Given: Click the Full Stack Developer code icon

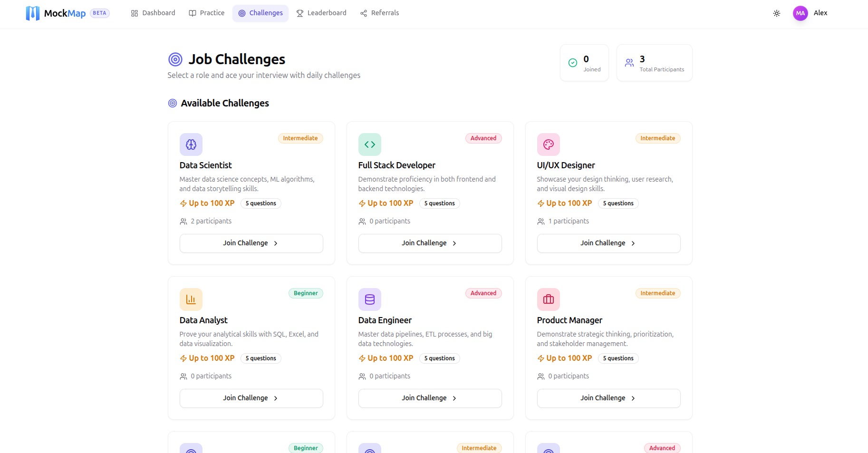Looking at the screenshot, I should (x=370, y=145).
